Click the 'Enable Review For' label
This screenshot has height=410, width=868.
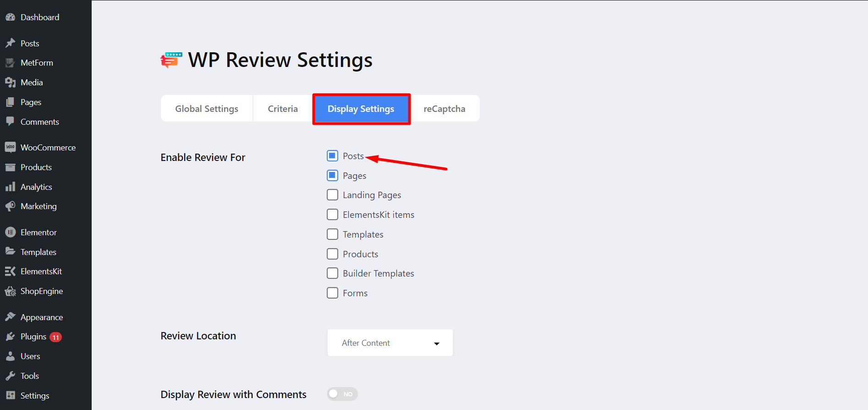click(203, 157)
